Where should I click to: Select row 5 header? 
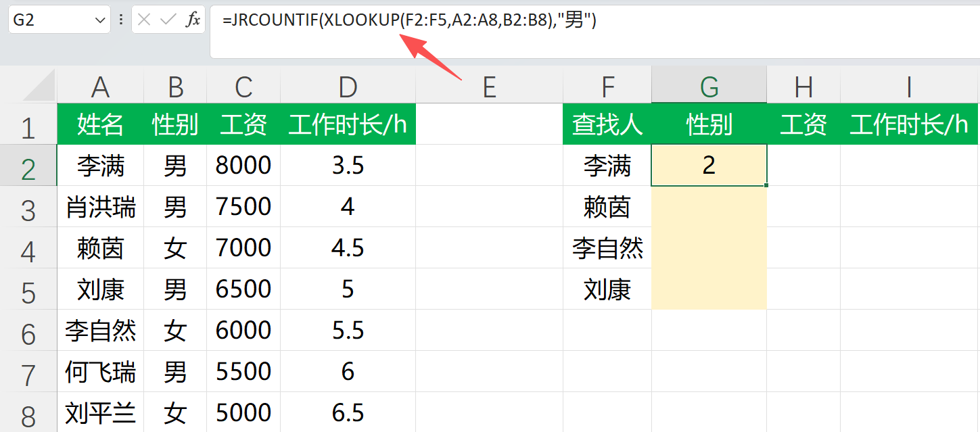click(x=28, y=290)
